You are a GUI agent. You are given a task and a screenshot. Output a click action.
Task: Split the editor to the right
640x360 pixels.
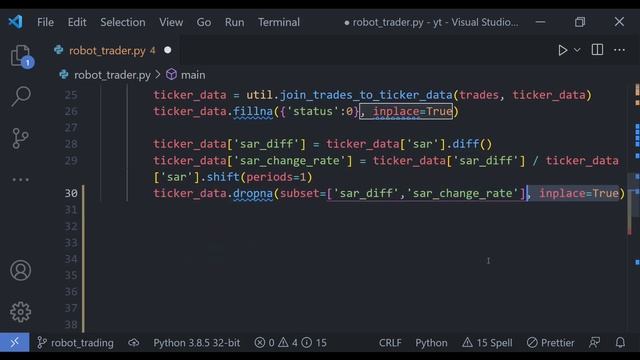tap(597, 50)
